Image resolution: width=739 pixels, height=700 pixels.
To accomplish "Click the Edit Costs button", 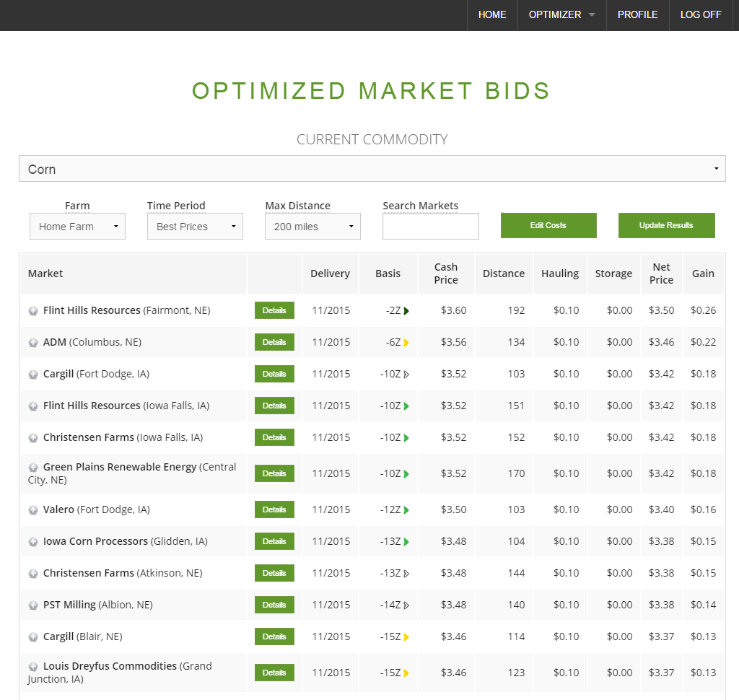I will click(548, 225).
